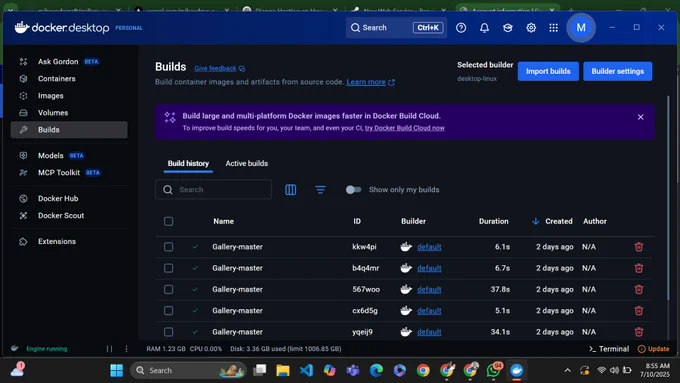This screenshot has width=680, height=383.
Task: Sort by the Created column header
Action: [559, 221]
